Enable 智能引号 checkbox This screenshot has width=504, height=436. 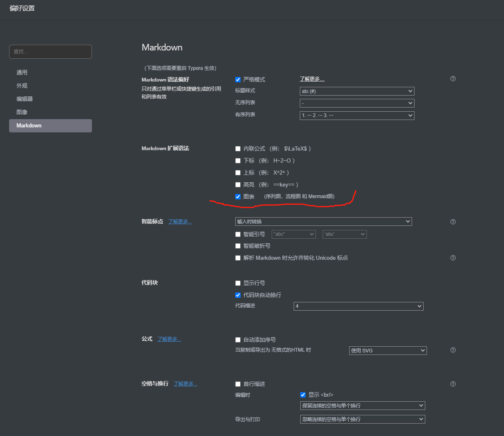point(238,234)
